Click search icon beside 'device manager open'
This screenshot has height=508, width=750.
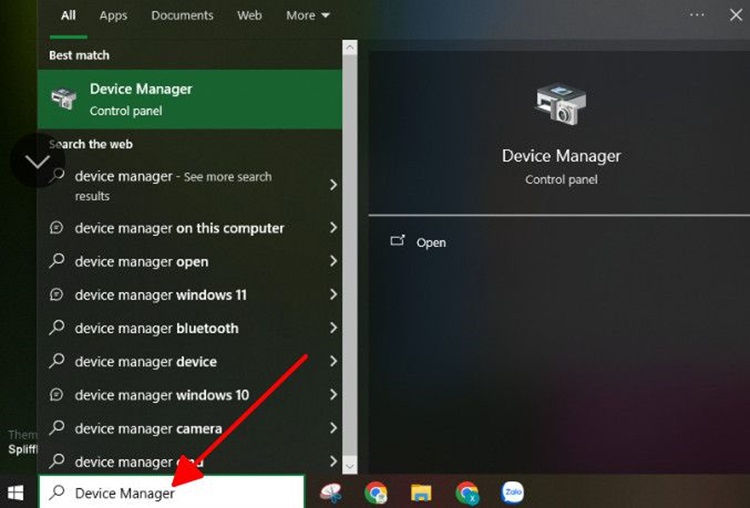pyautogui.click(x=57, y=261)
